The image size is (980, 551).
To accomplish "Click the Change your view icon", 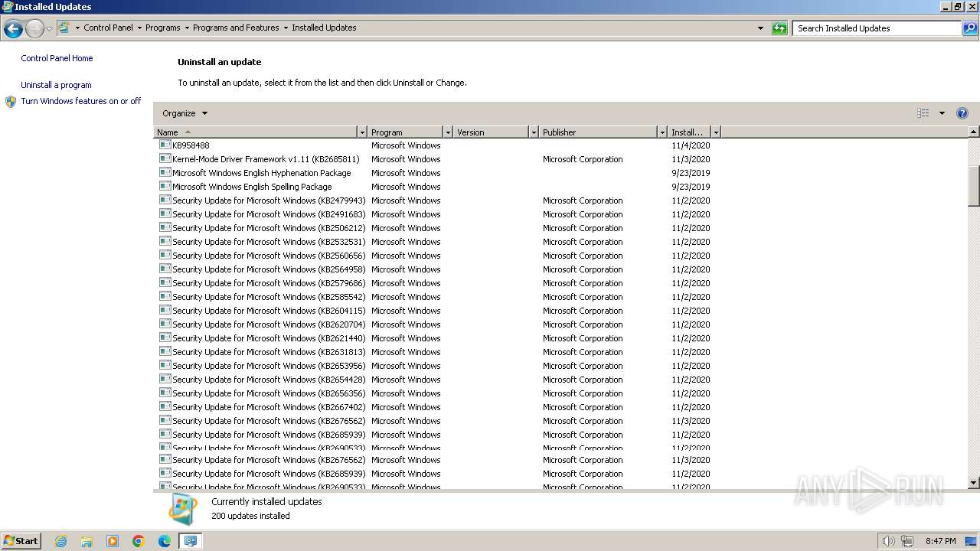I will (x=923, y=113).
